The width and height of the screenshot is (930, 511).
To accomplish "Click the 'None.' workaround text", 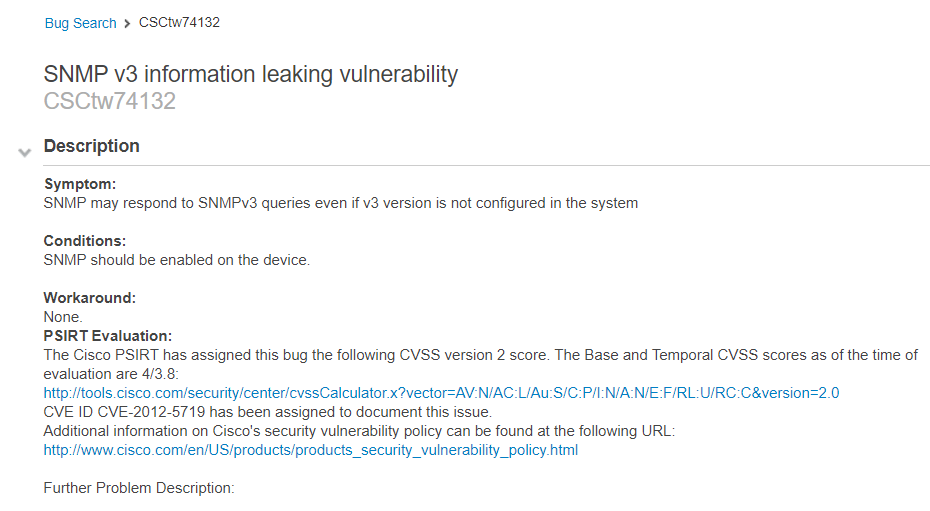I will pyautogui.click(x=63, y=317).
